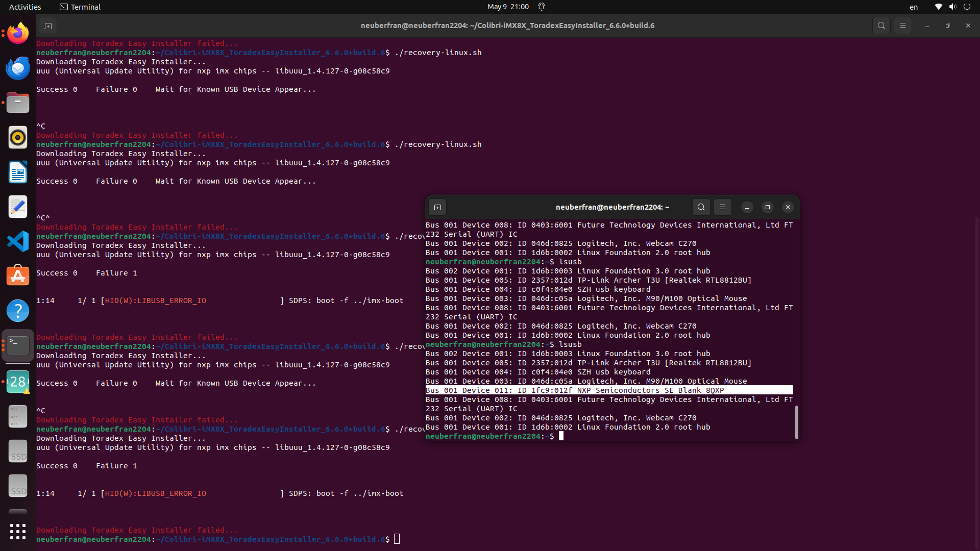The image size is (980, 551).
Task: Close the large terminal window
Action: [x=968, y=26]
